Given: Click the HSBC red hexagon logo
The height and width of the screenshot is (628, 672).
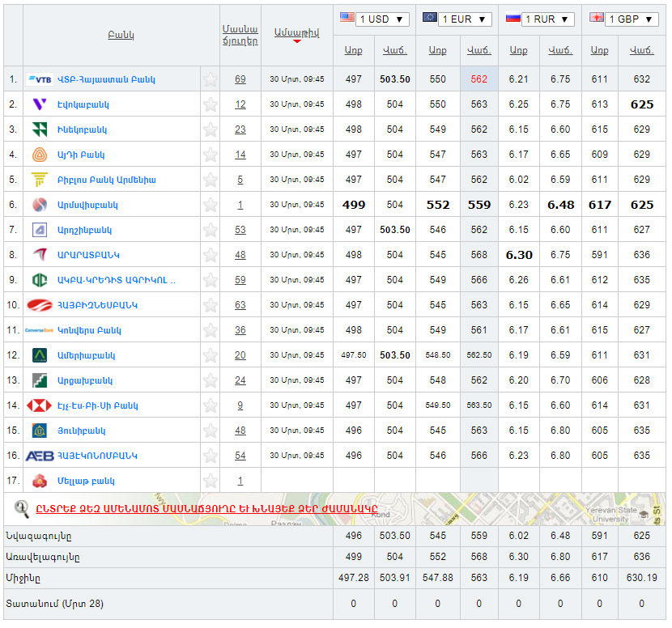Looking at the screenshot, I should [39, 405].
